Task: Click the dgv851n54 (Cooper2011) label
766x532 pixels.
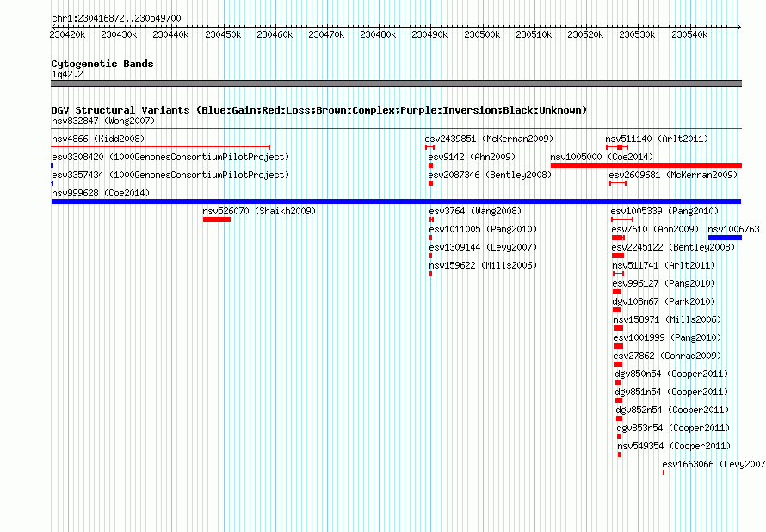Action: 671,392
